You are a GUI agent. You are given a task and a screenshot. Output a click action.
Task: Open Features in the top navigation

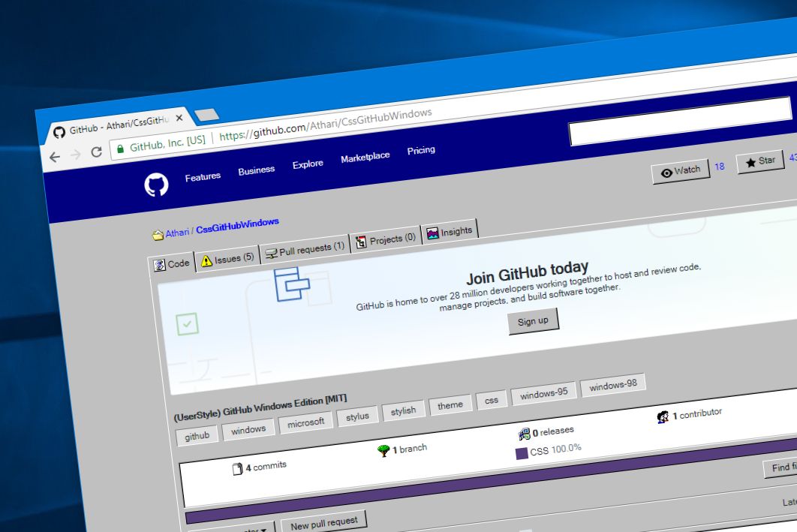coord(203,177)
